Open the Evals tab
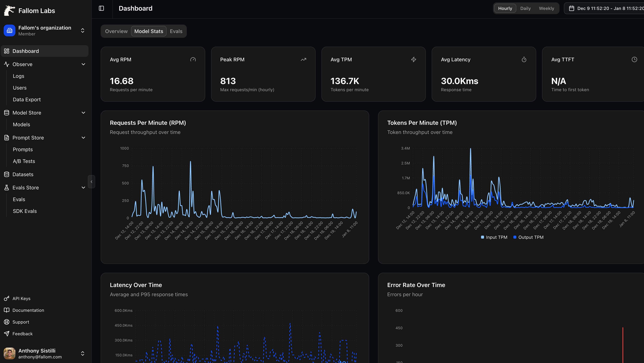The image size is (644, 363). click(176, 31)
